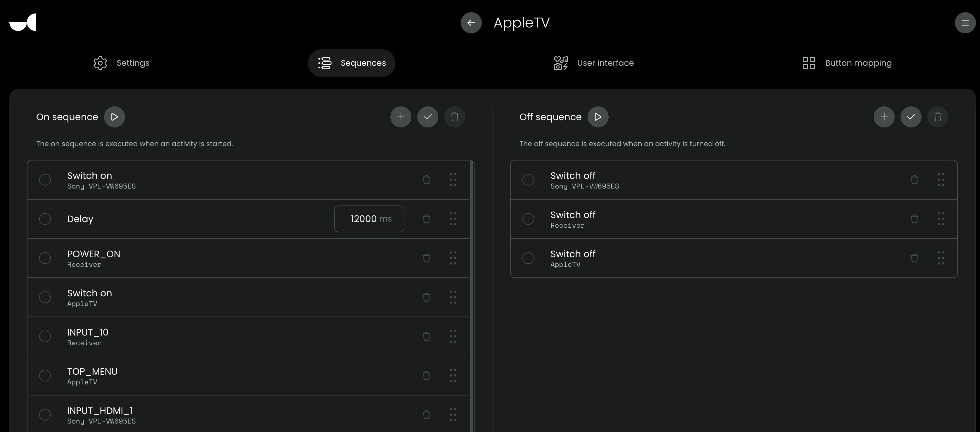The image size is (980, 432).
Task: Delete the INPUT_10 Receiver step
Action: 427,336
